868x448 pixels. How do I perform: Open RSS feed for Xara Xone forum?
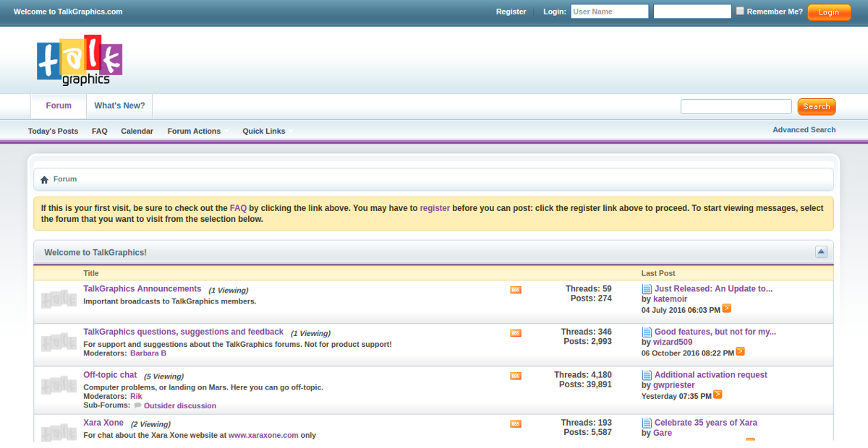click(515, 423)
